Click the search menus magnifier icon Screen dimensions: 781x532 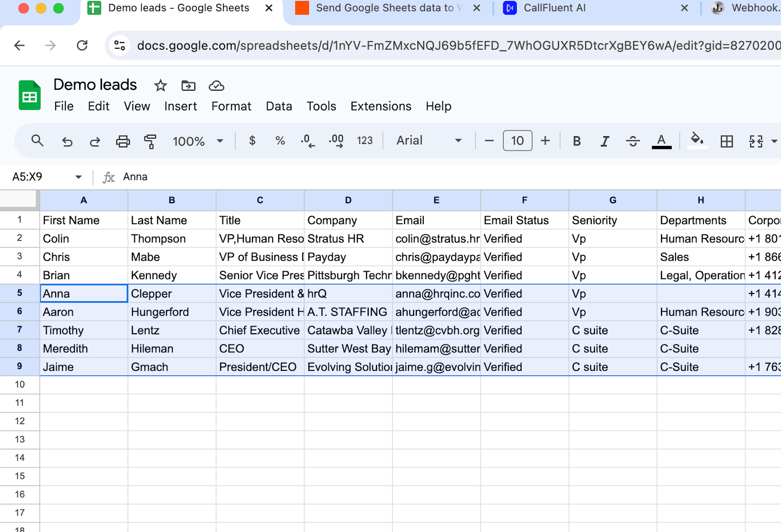click(37, 141)
